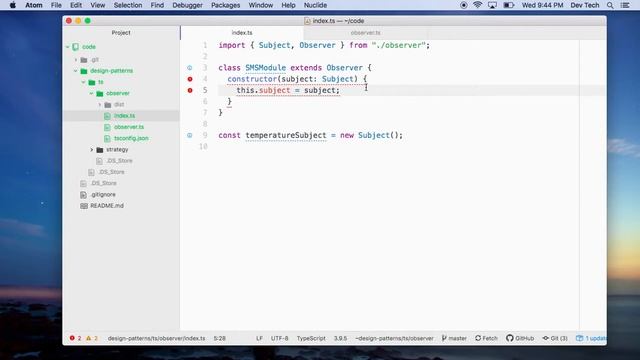Change LF line ending setting
The width and height of the screenshot is (640, 360).
pos(259,338)
